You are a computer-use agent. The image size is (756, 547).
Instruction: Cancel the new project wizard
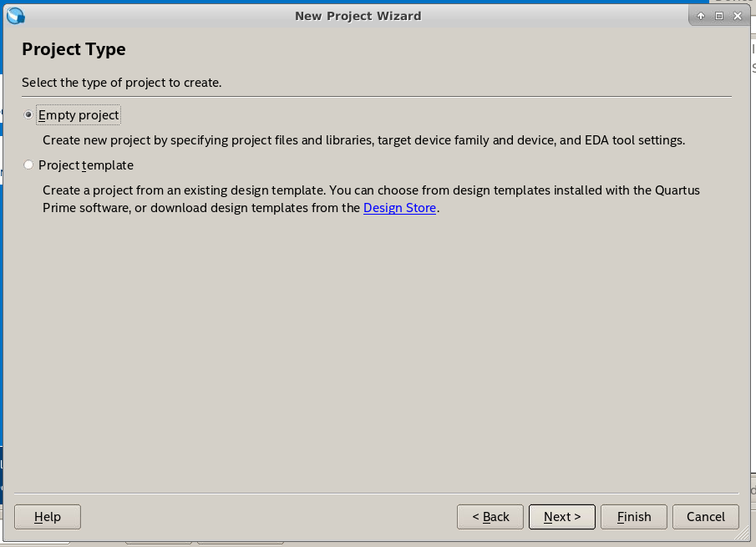click(706, 517)
